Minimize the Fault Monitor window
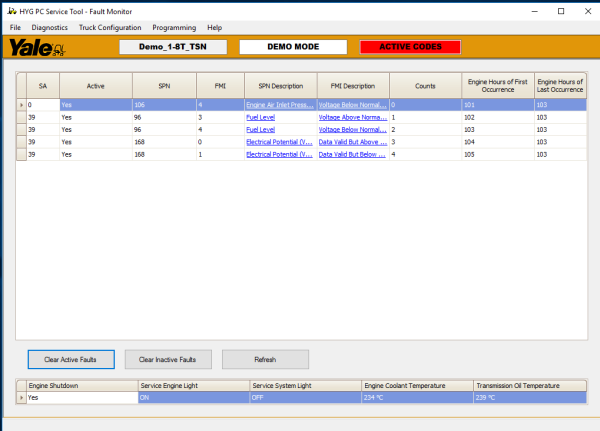 535,11
